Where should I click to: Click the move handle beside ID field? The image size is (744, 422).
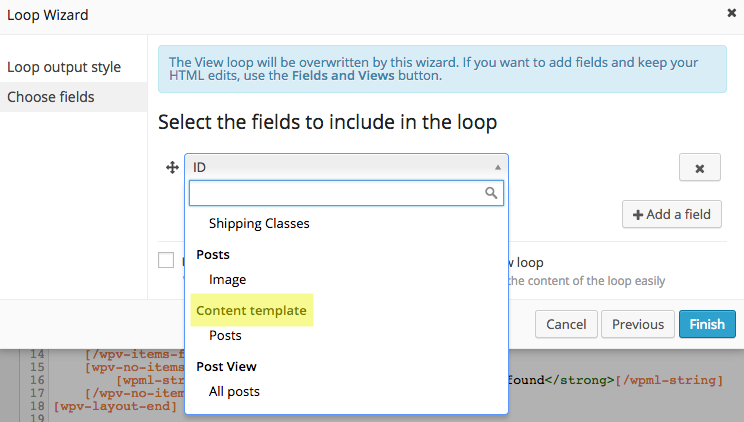[x=172, y=168]
